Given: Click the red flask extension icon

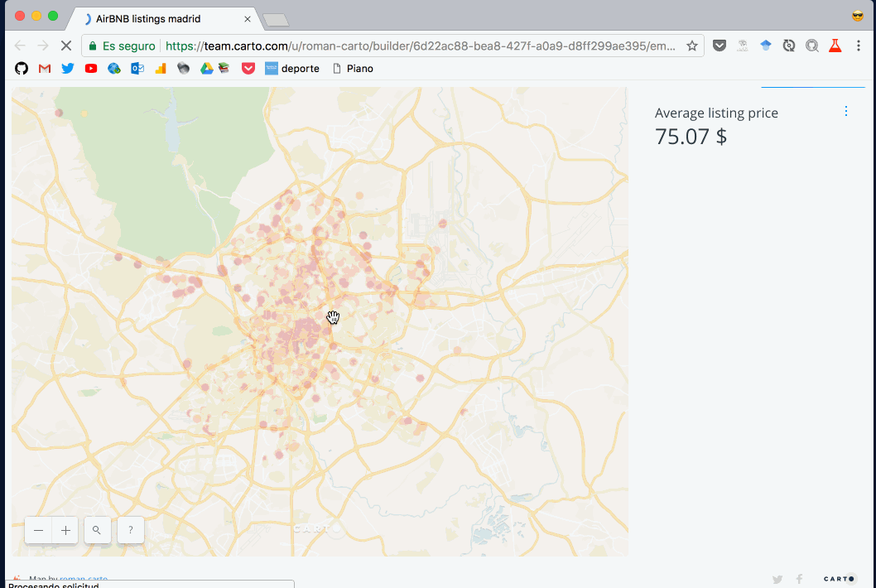Looking at the screenshot, I should point(835,46).
